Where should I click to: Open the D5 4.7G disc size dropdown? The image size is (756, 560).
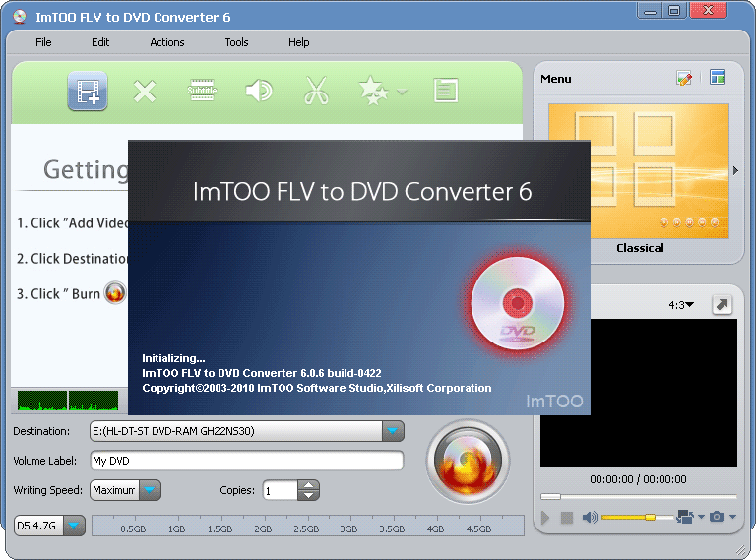(74, 526)
